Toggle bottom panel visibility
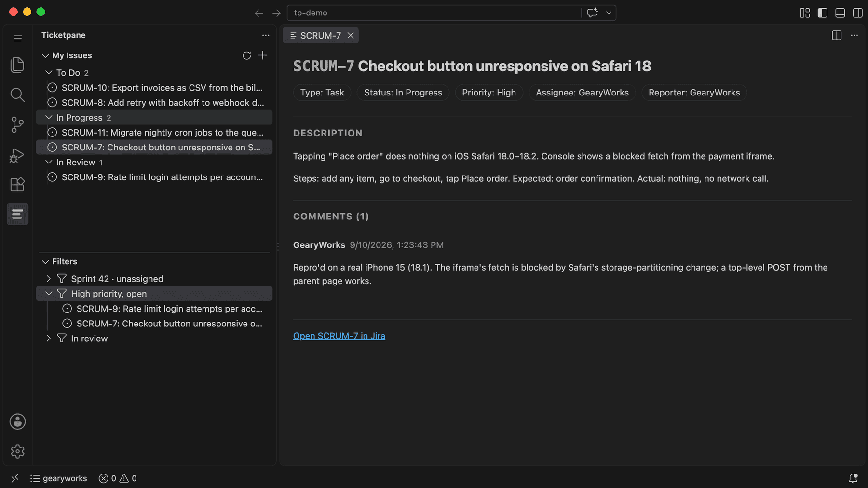Image resolution: width=868 pixels, height=488 pixels. [840, 13]
